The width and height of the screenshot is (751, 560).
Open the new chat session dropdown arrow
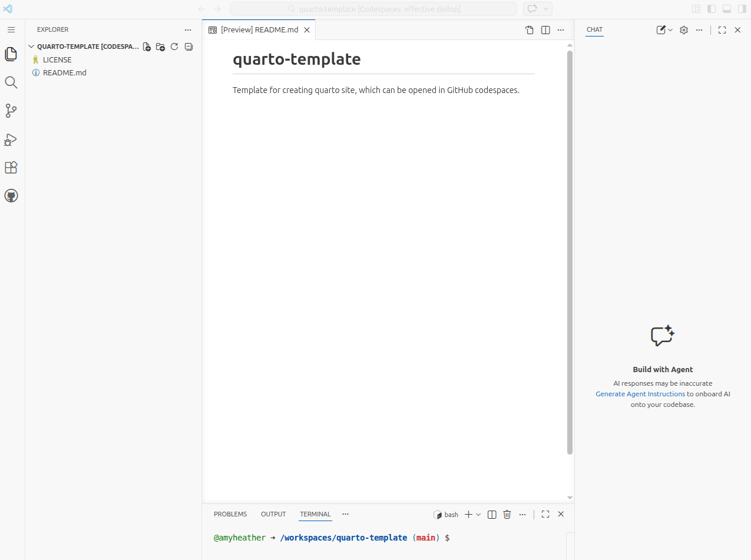(x=670, y=29)
